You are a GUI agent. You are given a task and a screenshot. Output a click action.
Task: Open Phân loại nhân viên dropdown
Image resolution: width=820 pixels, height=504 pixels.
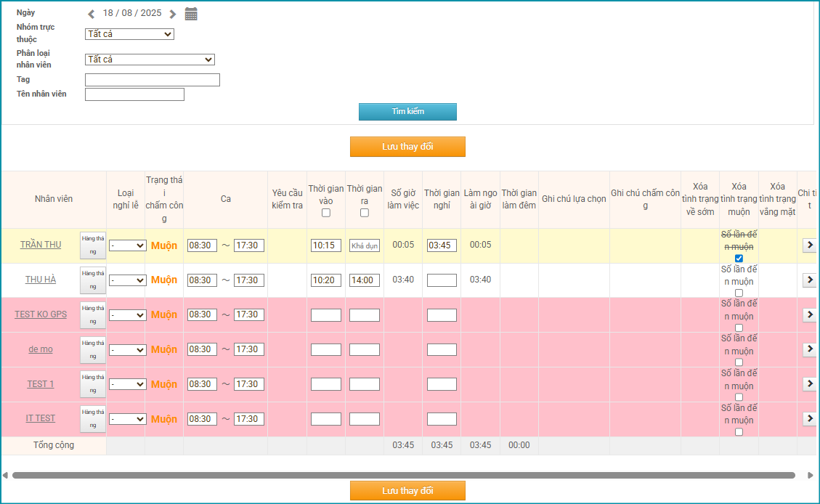click(150, 60)
